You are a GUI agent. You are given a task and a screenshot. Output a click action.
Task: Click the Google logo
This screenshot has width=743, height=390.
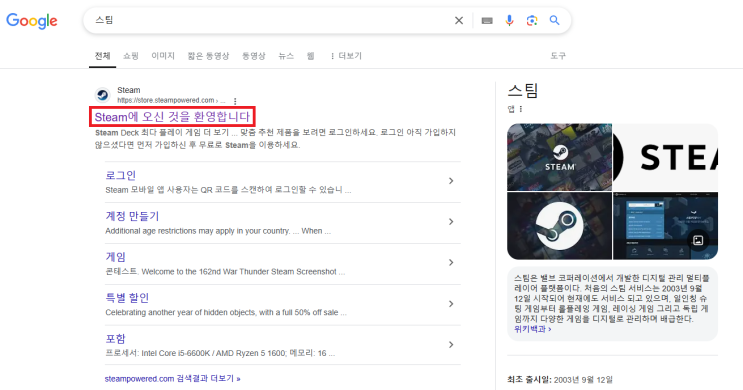32,21
